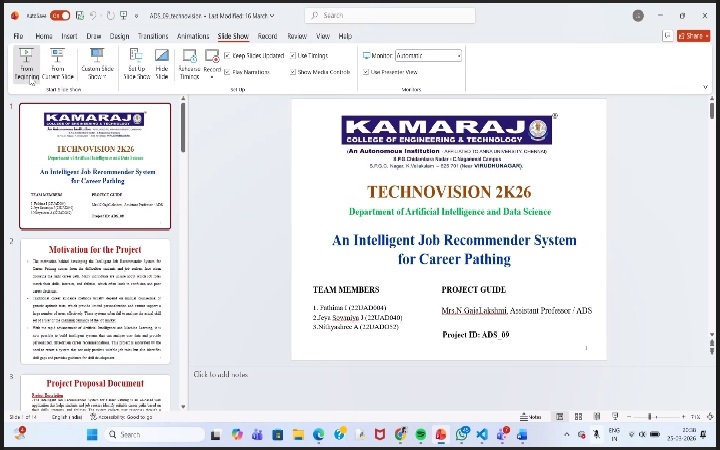Open Microsoft Edge from taskbar

pyautogui.click(x=319, y=434)
